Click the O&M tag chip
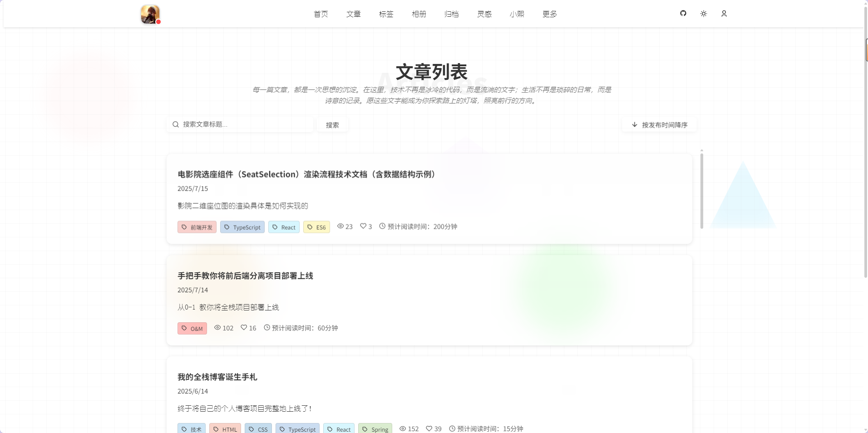The image size is (868, 433). pos(192,328)
